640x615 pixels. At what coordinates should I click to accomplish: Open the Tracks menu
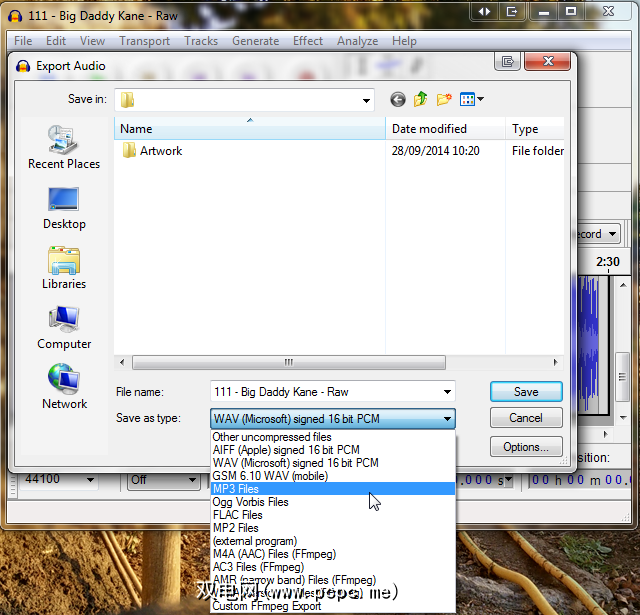pos(201,41)
